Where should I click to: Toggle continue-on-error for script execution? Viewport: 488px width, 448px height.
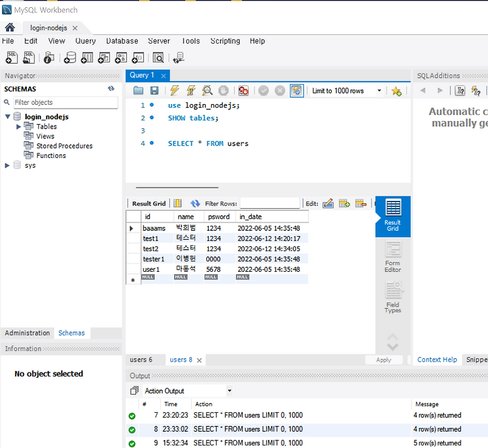click(x=243, y=90)
